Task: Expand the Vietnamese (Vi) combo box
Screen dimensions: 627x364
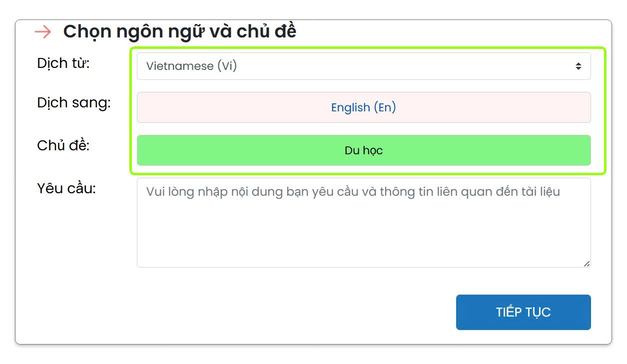Action: click(x=363, y=66)
